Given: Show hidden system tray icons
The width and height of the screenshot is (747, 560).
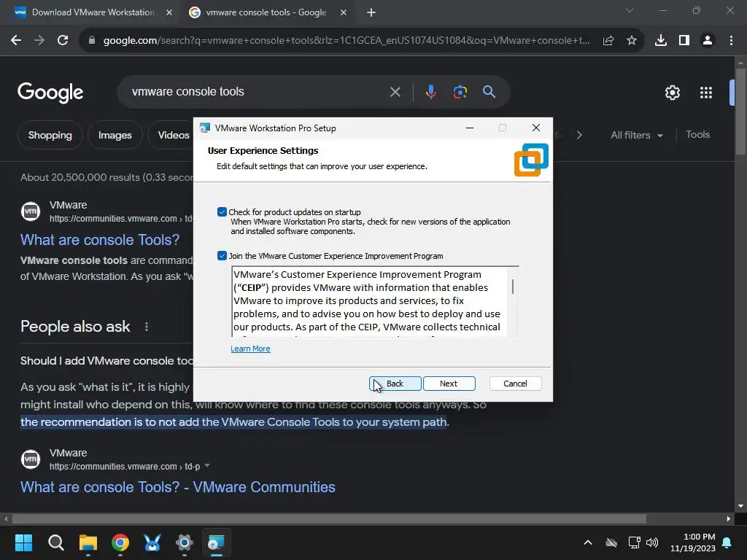Looking at the screenshot, I should 588,542.
